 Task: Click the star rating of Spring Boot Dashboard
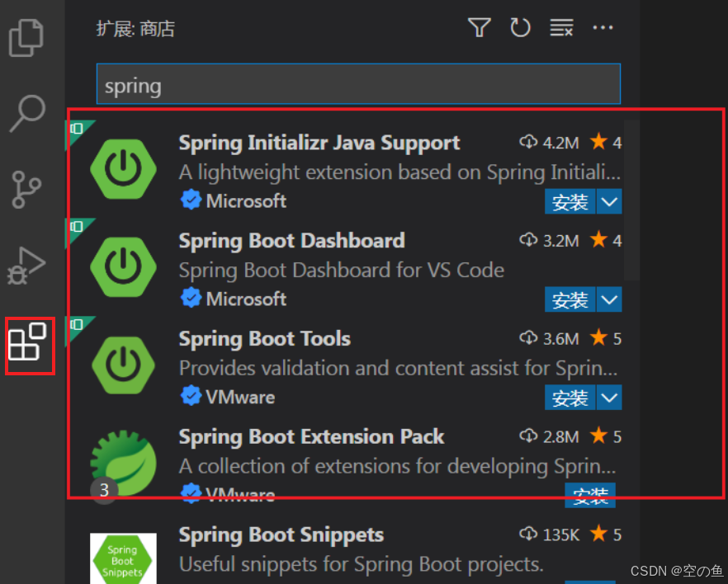(x=606, y=240)
